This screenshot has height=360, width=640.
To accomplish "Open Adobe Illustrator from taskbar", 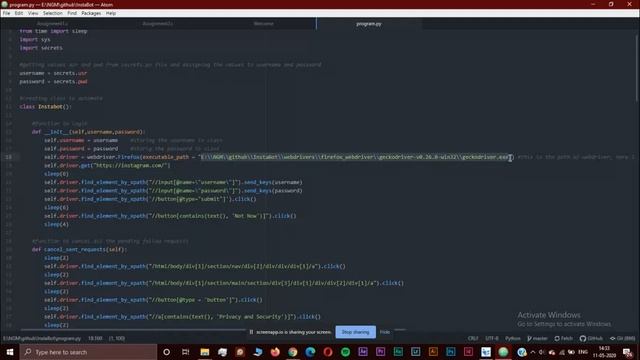I will point(433,352).
